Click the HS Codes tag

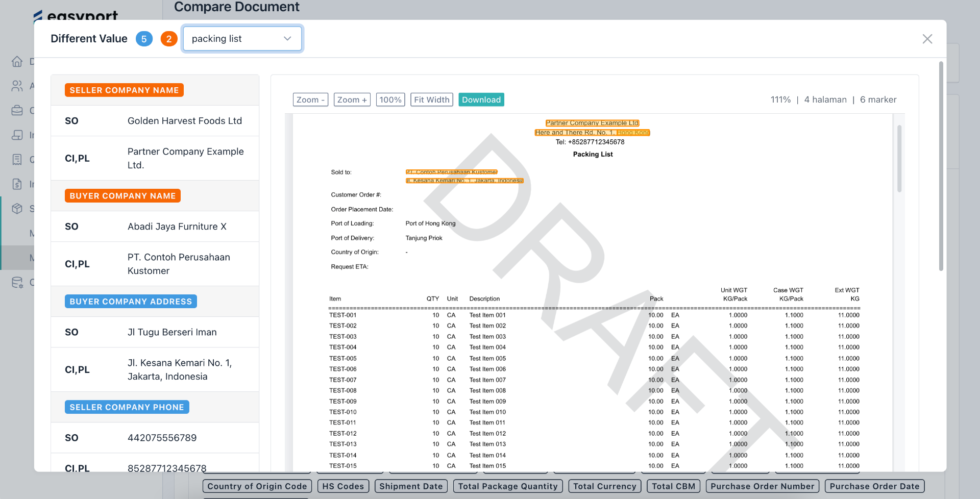tap(343, 486)
